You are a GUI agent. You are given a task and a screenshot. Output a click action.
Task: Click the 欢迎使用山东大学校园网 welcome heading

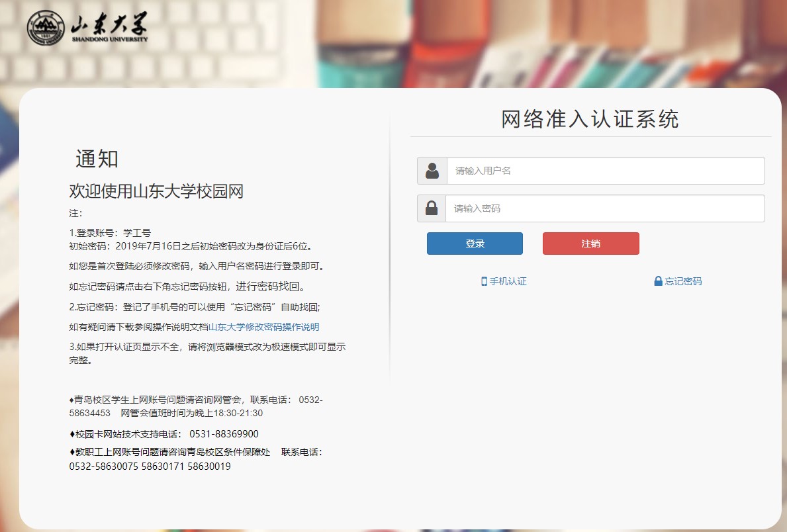[156, 192]
